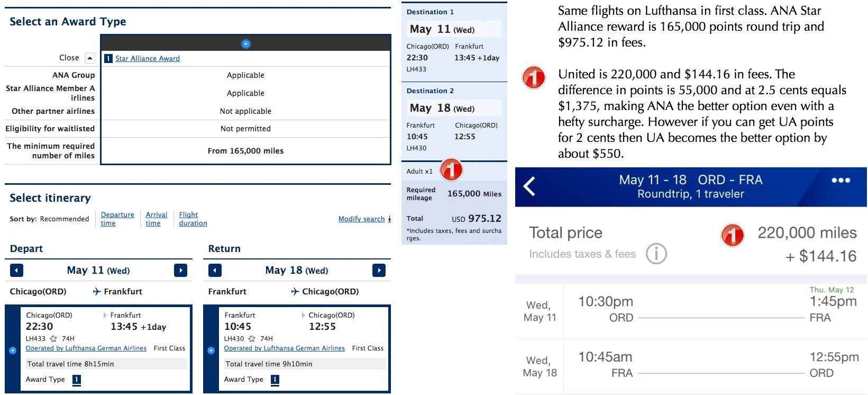Viewport: 868px width, 395px height.
Task: Click the back arrow in United header
Action: coord(529,186)
